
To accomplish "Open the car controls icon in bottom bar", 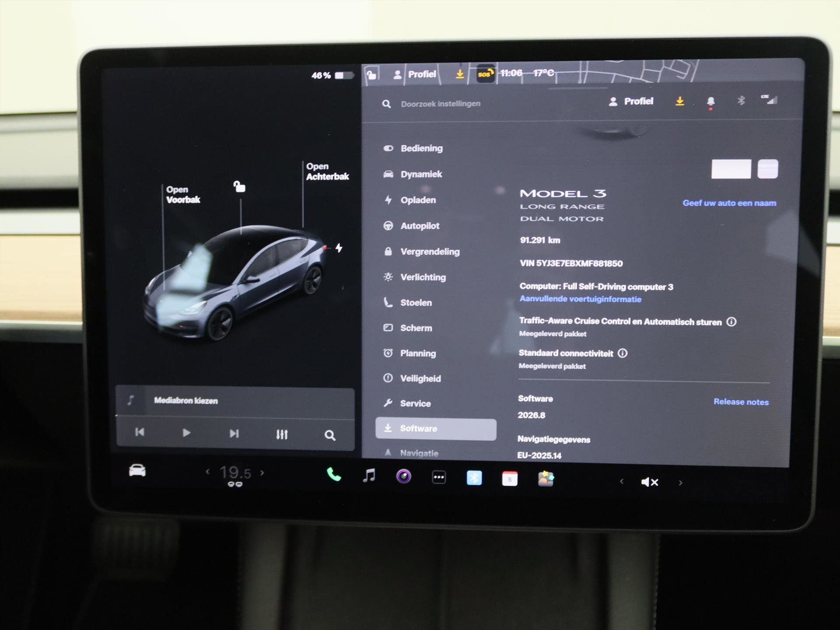I will (137, 471).
